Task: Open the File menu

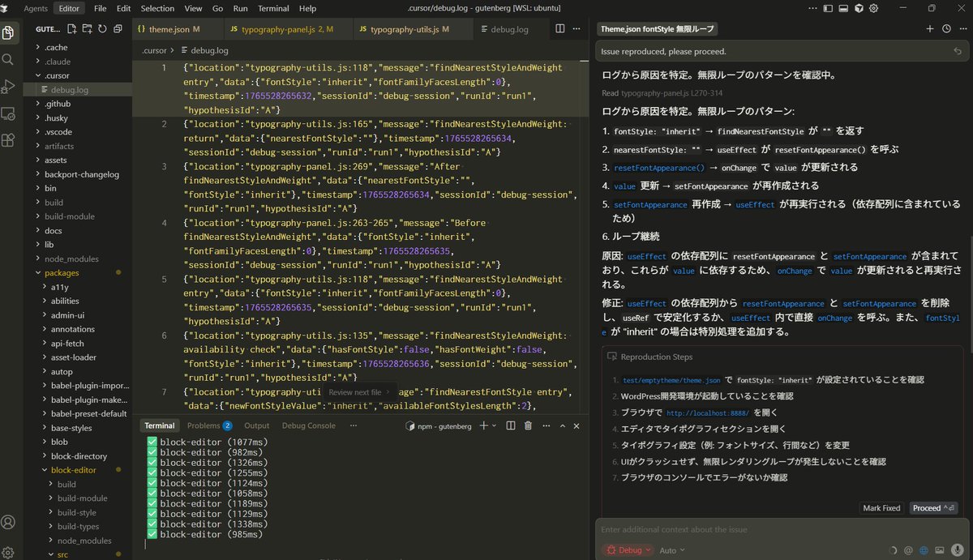Action: point(100,8)
